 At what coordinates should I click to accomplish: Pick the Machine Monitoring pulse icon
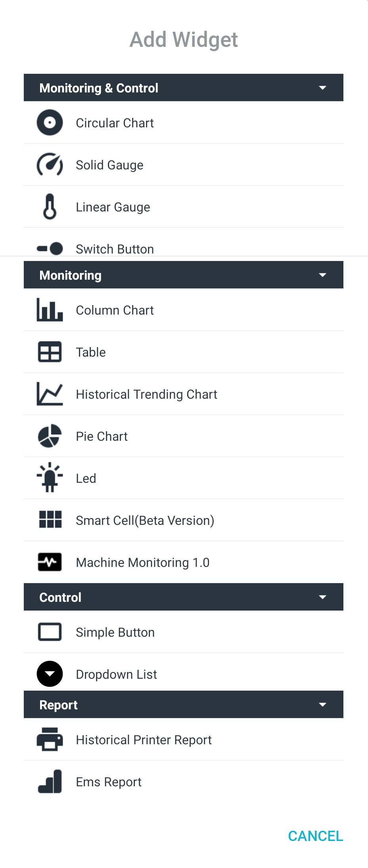pyautogui.click(x=50, y=562)
